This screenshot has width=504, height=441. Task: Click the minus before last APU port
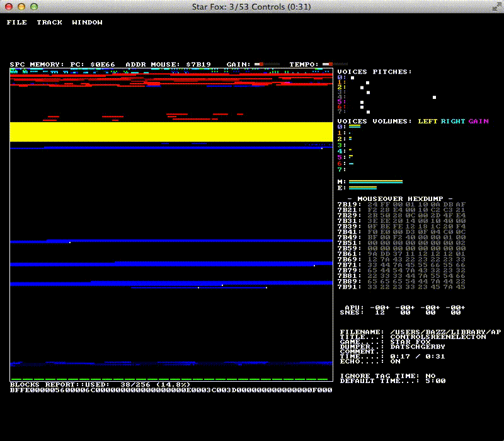coord(448,307)
